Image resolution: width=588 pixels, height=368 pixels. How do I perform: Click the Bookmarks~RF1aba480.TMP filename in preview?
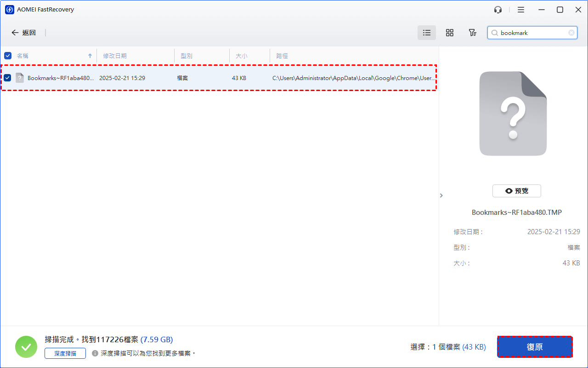tap(517, 213)
